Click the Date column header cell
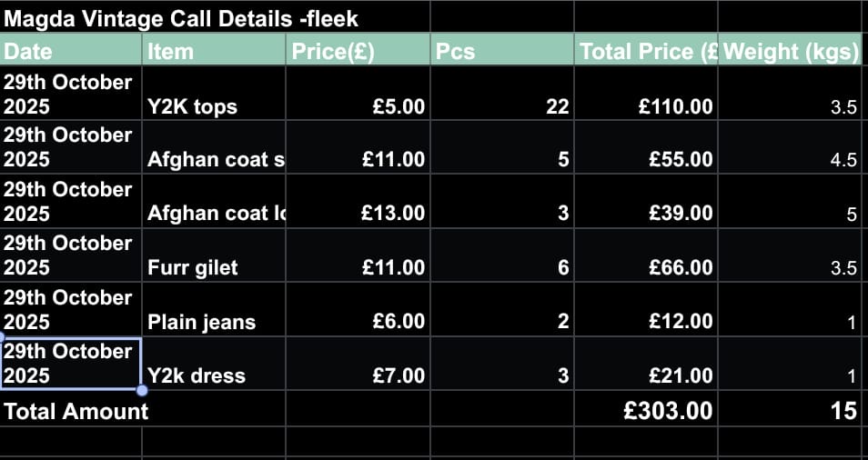Viewport: 868px width, 460px height. click(71, 51)
